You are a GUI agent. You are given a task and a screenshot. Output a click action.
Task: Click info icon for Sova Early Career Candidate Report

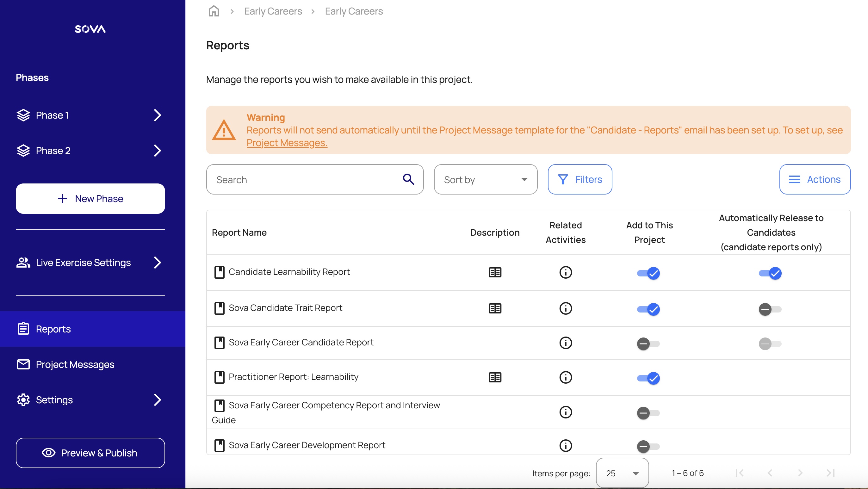tap(565, 343)
